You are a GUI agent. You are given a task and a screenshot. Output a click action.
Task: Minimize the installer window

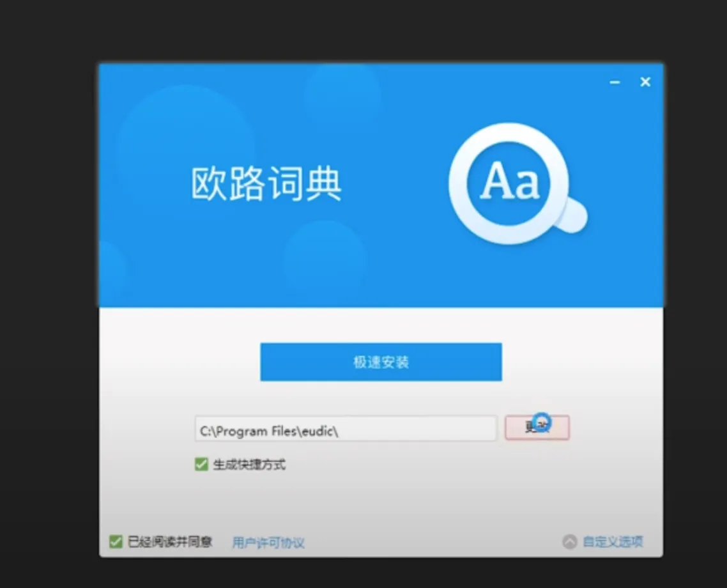[x=615, y=82]
